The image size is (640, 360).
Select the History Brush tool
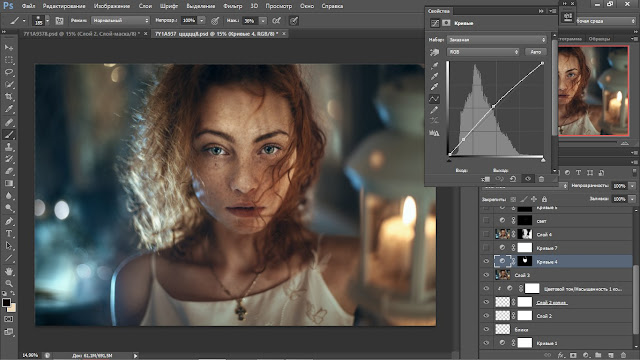click(9, 159)
